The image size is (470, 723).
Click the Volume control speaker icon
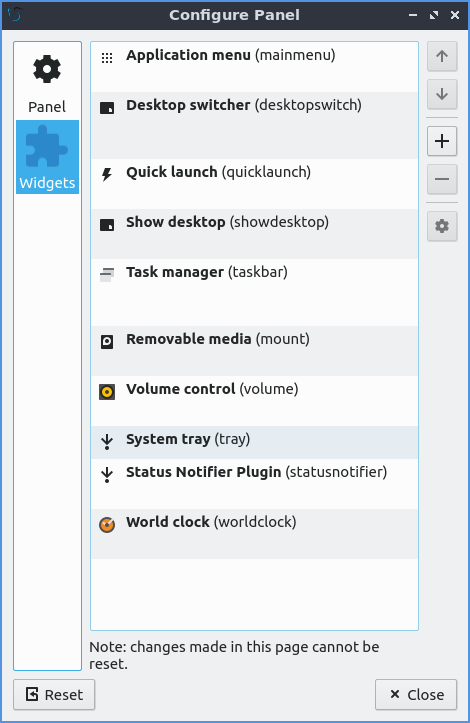coord(107,392)
